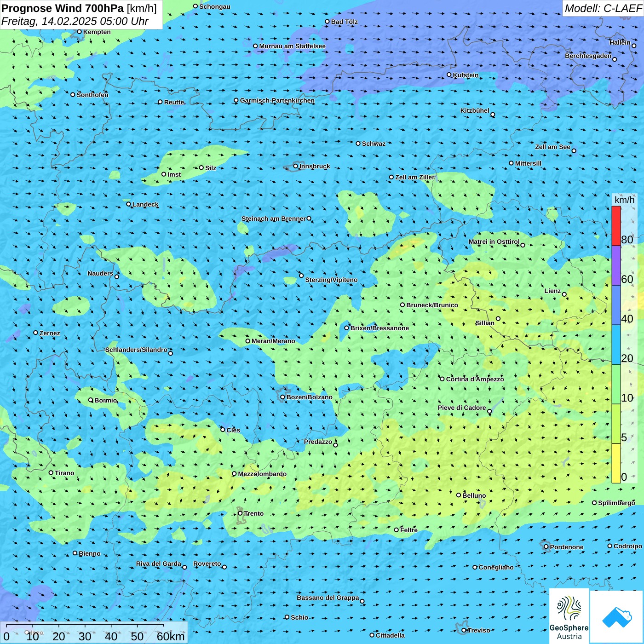Click the Zernez city marker
644x644 pixels.
pyautogui.click(x=36, y=333)
